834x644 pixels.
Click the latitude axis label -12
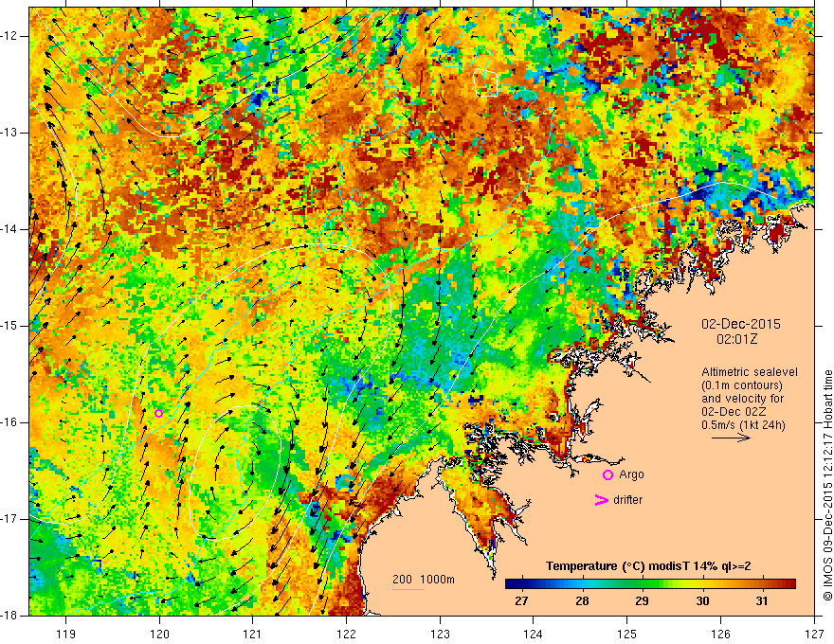pyautogui.click(x=9, y=36)
